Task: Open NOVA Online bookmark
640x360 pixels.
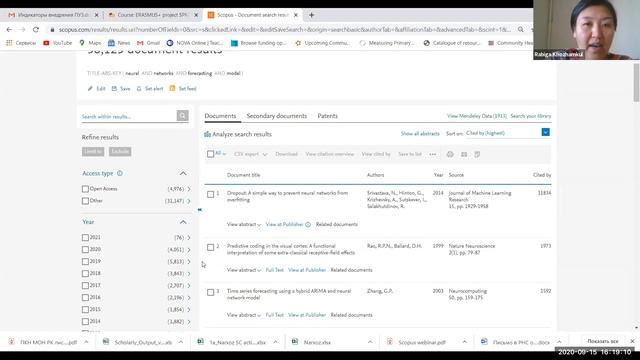Action: [x=195, y=43]
